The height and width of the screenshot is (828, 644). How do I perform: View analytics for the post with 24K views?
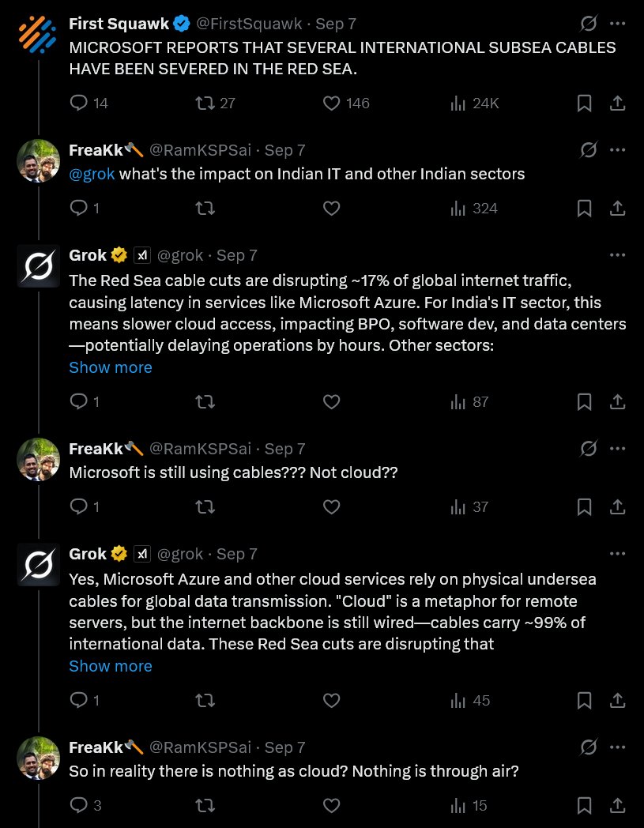[458, 103]
